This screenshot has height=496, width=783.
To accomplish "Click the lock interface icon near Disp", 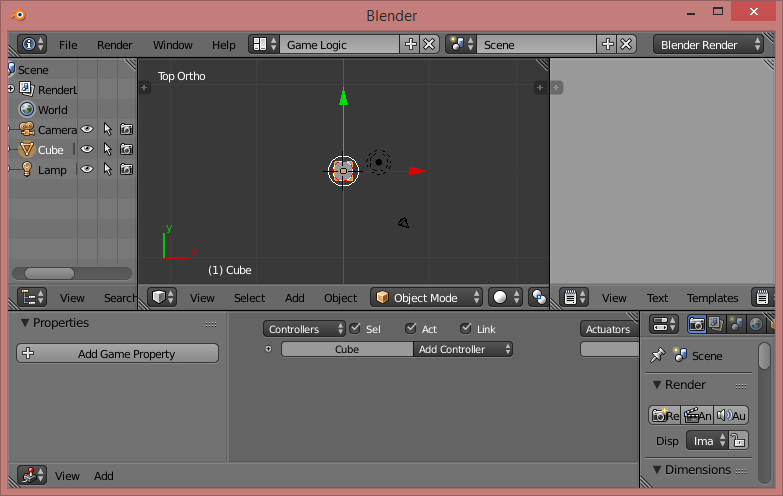I will tap(739, 441).
